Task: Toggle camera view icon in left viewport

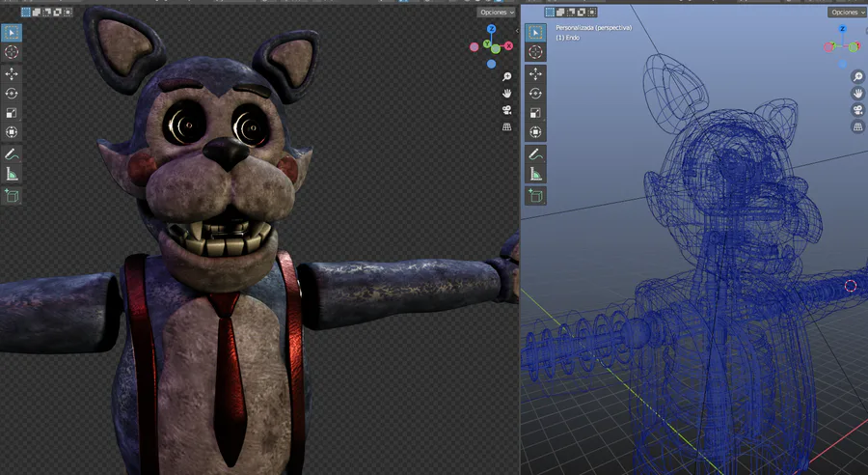Action: (506, 110)
